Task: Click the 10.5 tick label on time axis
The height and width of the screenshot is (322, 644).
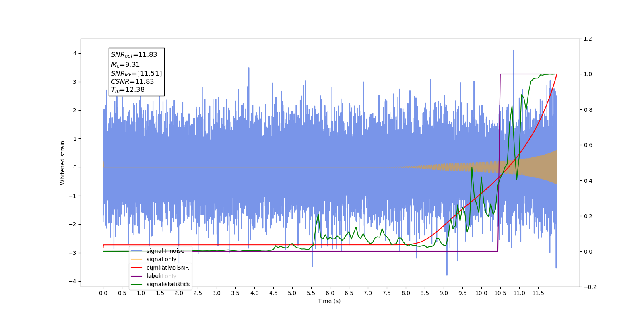Action: pos(500,293)
